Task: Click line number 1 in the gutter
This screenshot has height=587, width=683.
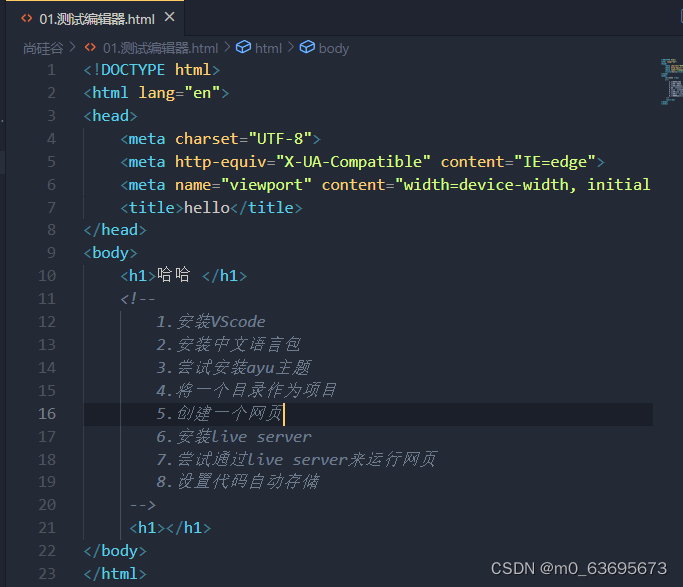Action: (51, 70)
